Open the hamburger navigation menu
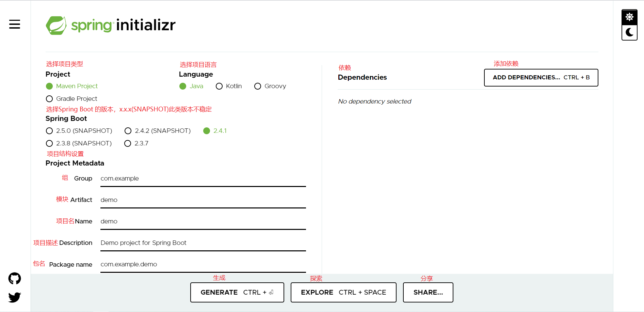 (15, 24)
